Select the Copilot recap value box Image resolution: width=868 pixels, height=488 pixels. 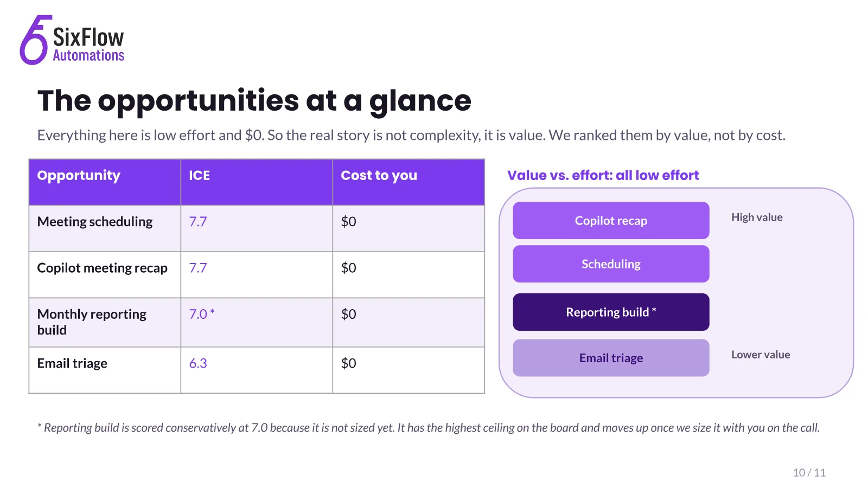(611, 221)
